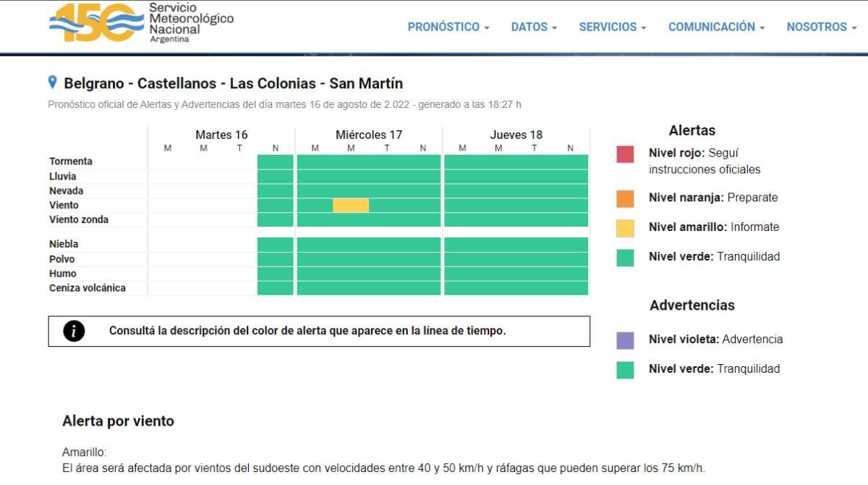The image size is (868, 485).
Task: Open the NOSOTROS menu
Action: 821,27
